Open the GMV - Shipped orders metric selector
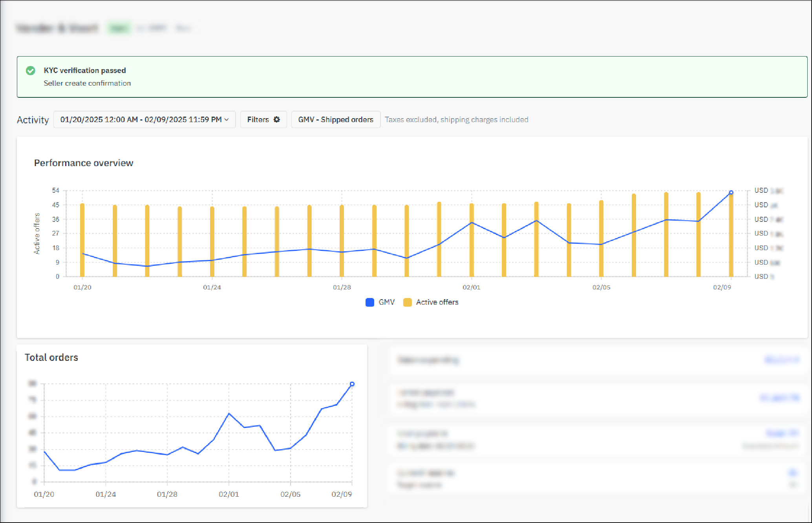 [336, 119]
